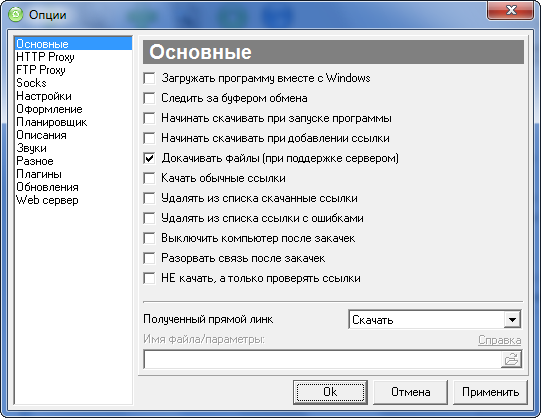Toggle Следить за буфером обмена checkbox

click(149, 98)
